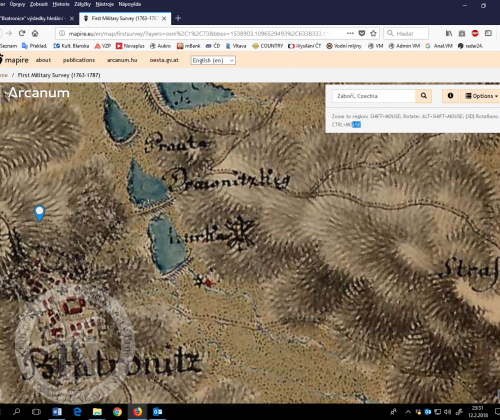
Task: Toggle the Firefox sidebar icon
Action: (x=488, y=33)
